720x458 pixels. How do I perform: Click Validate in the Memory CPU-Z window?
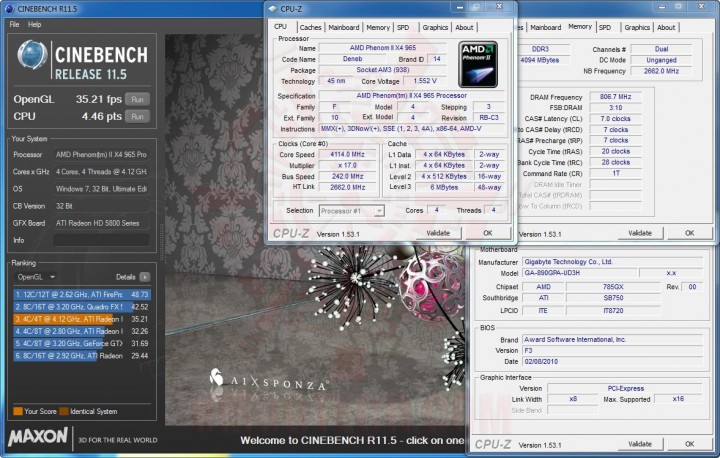pyautogui.click(x=640, y=233)
